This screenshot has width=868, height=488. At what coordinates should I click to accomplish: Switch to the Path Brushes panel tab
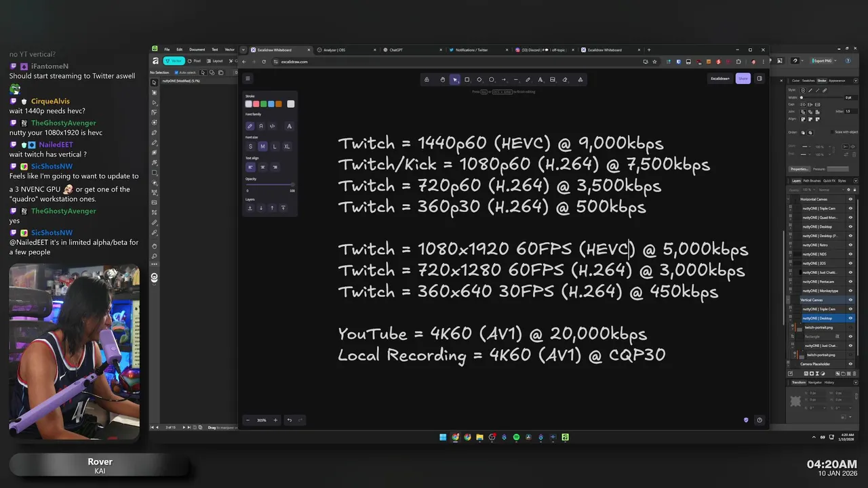tap(812, 181)
